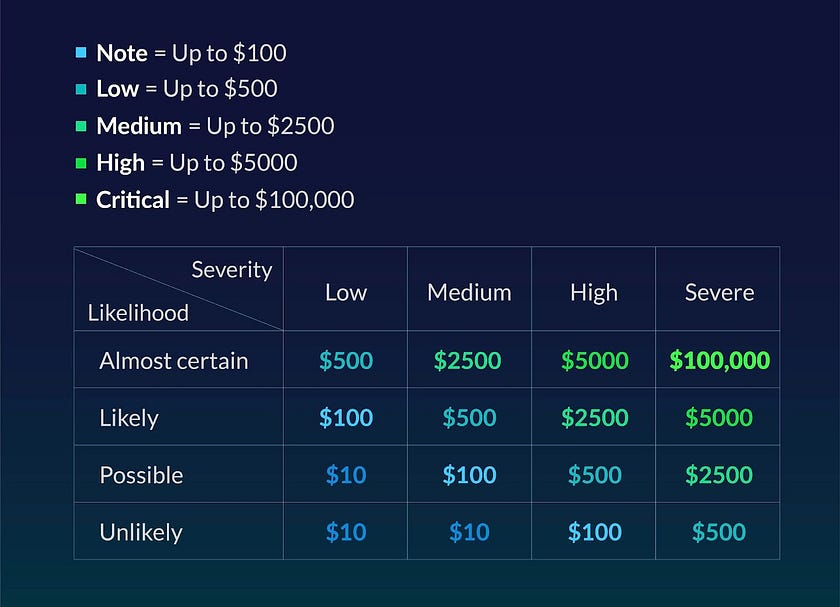Image resolution: width=840 pixels, height=607 pixels.
Task: Click the green square beside High
Action: [81, 163]
